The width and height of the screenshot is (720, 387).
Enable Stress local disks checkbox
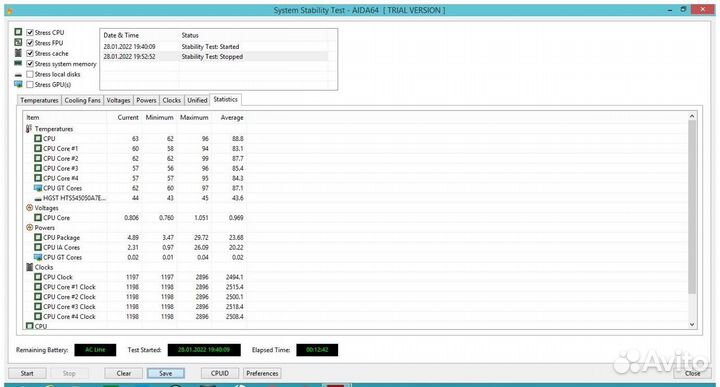(x=30, y=74)
